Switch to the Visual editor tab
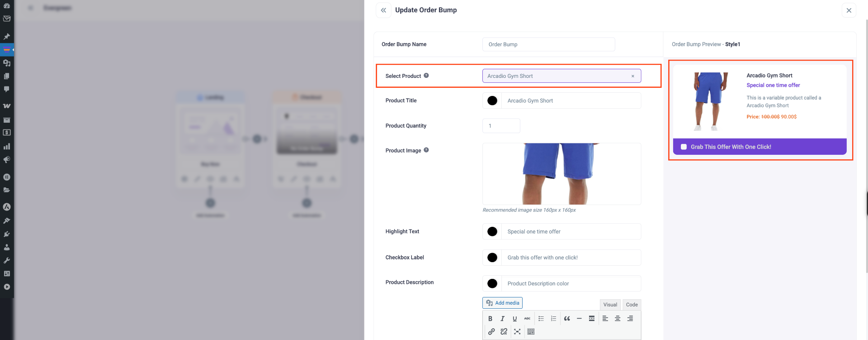This screenshot has height=340, width=868. 610,305
